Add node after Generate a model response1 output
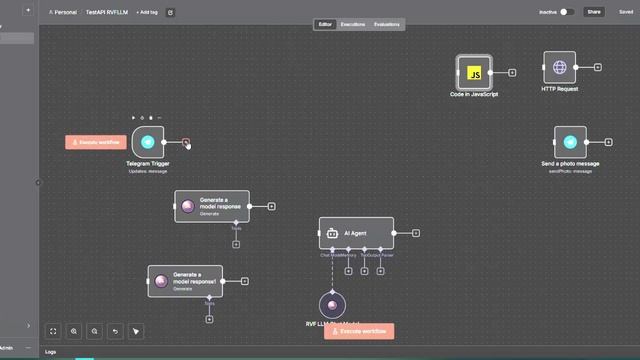 pos(244,281)
